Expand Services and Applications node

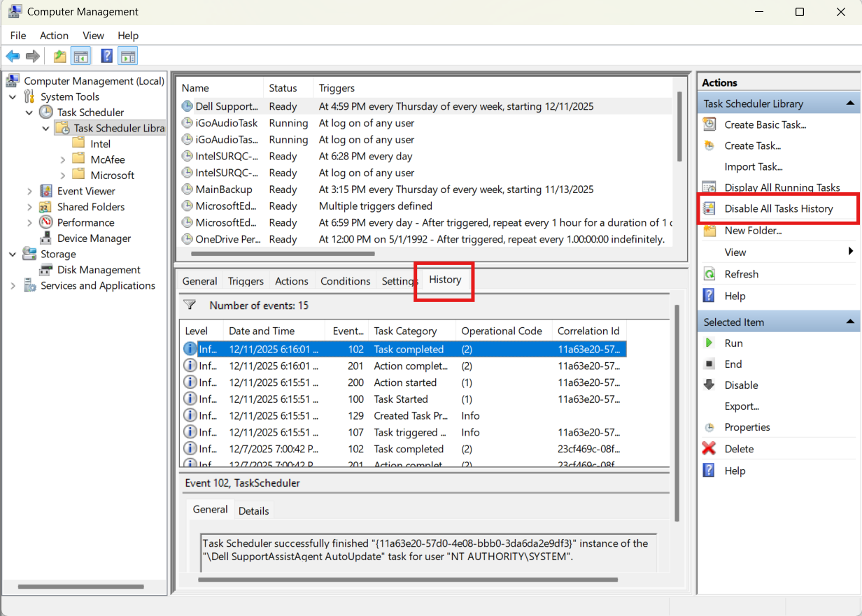pyautogui.click(x=13, y=285)
